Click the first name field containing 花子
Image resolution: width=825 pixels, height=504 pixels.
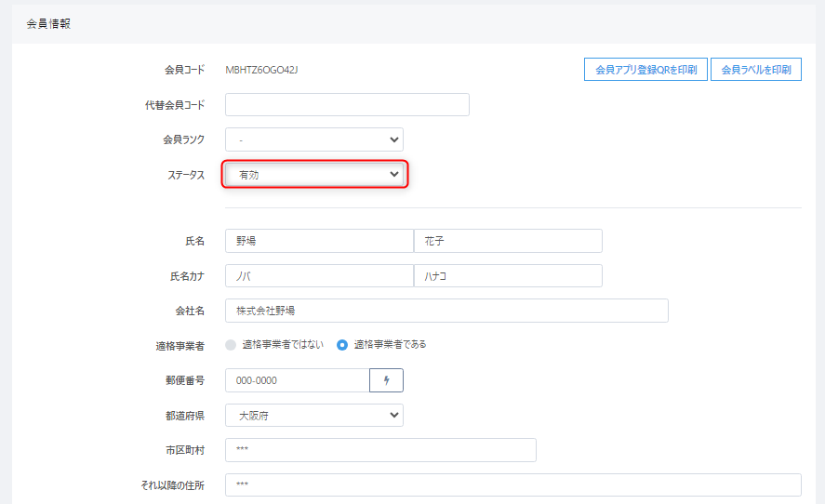tap(508, 241)
